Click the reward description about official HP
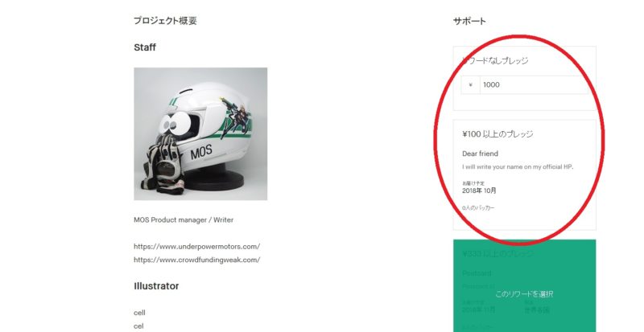Image resolution: width=644 pixels, height=332 pixels. click(518, 167)
